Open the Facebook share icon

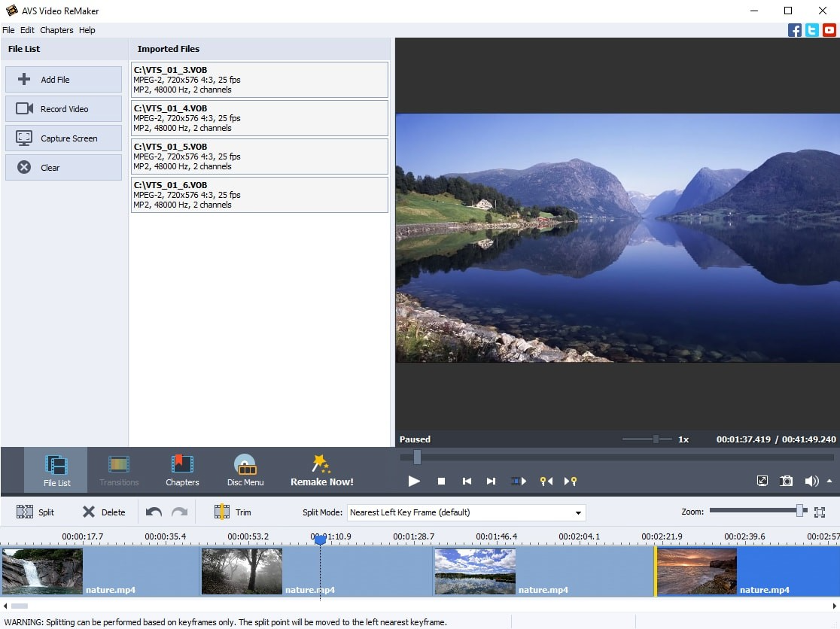tap(794, 29)
